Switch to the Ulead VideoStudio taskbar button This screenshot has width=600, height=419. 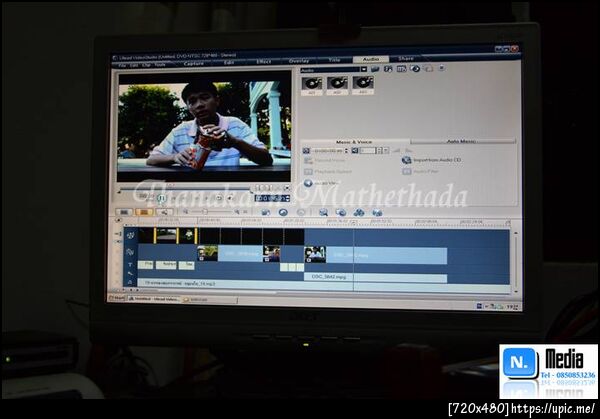click(154, 299)
